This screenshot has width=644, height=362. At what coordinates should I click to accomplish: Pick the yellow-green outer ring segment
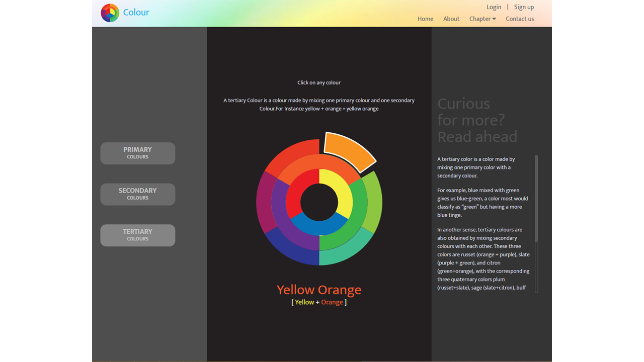pos(373,202)
